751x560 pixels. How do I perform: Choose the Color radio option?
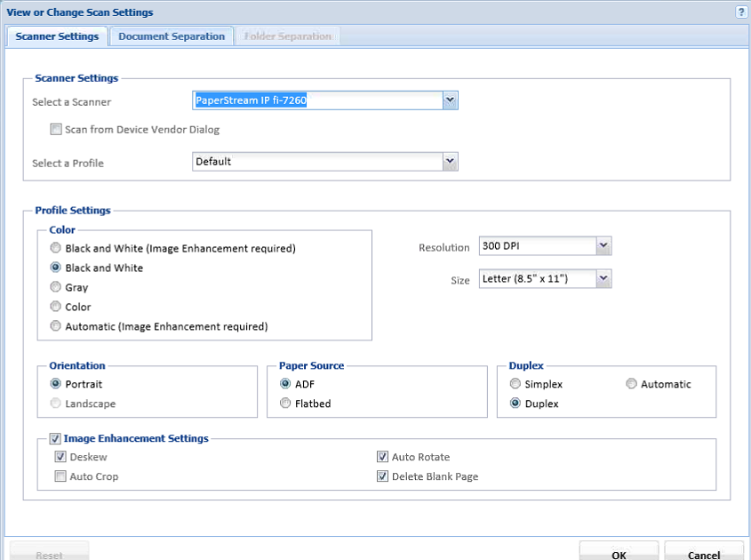click(57, 307)
